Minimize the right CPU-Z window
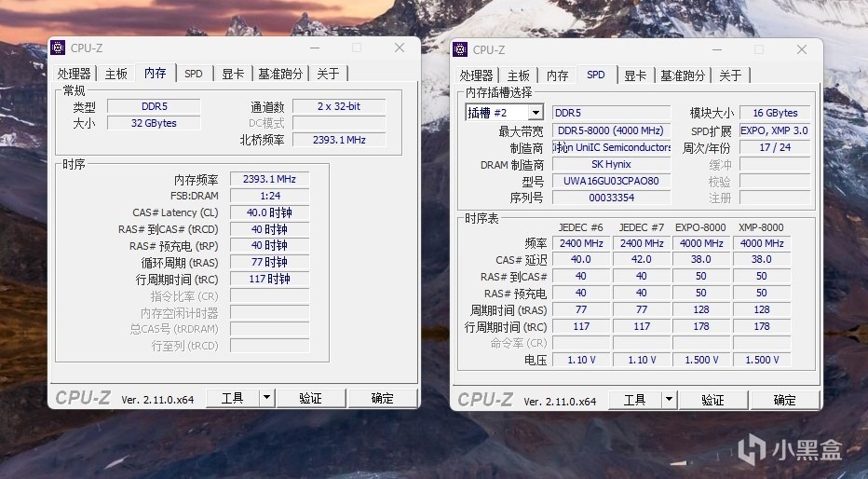 717,49
